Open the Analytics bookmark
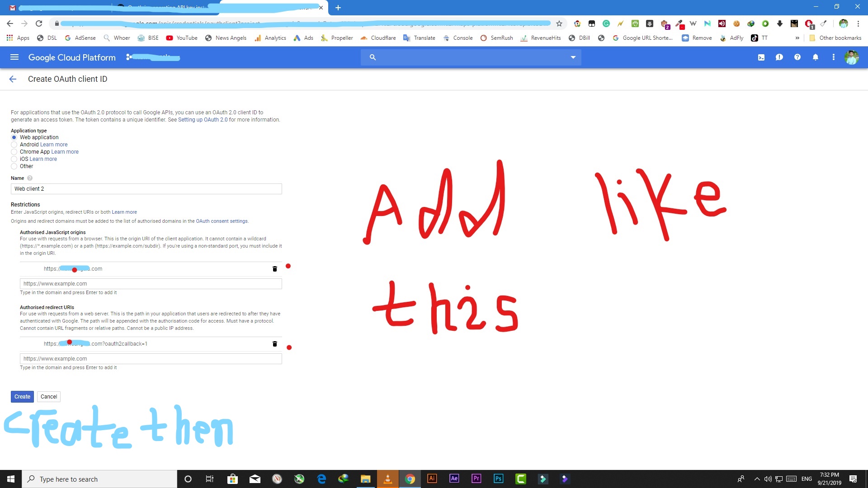 pyautogui.click(x=270, y=38)
